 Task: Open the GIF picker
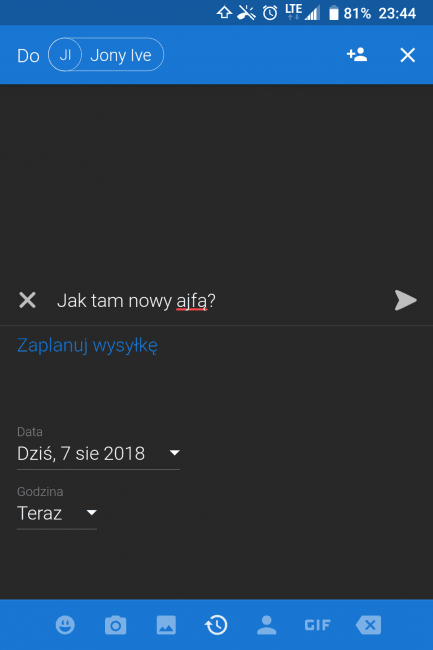[317, 625]
